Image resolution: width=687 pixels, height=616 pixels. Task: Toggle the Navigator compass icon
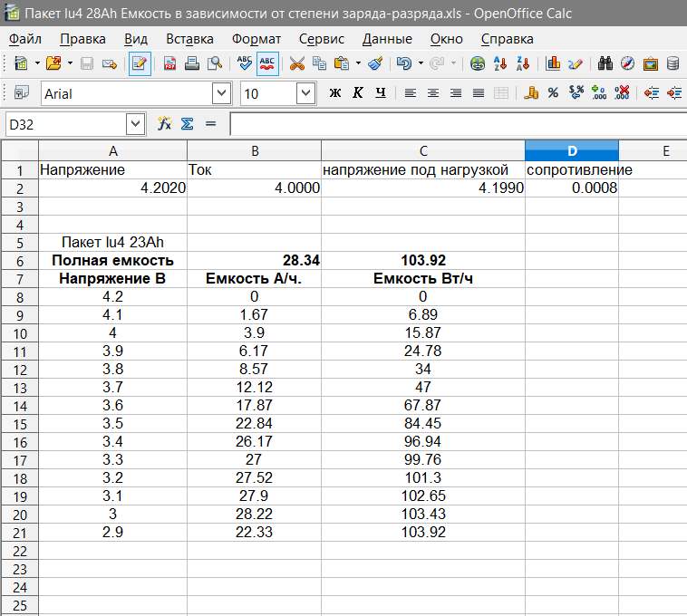(627, 64)
